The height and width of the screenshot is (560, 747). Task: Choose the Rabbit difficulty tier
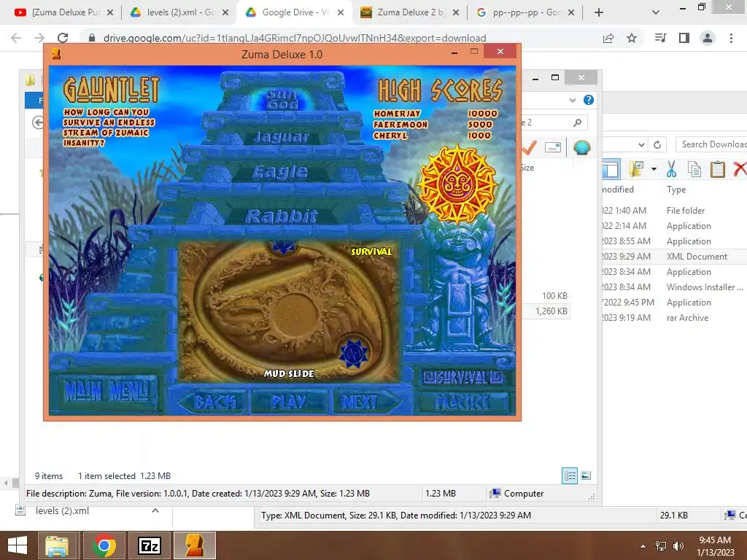(x=281, y=217)
